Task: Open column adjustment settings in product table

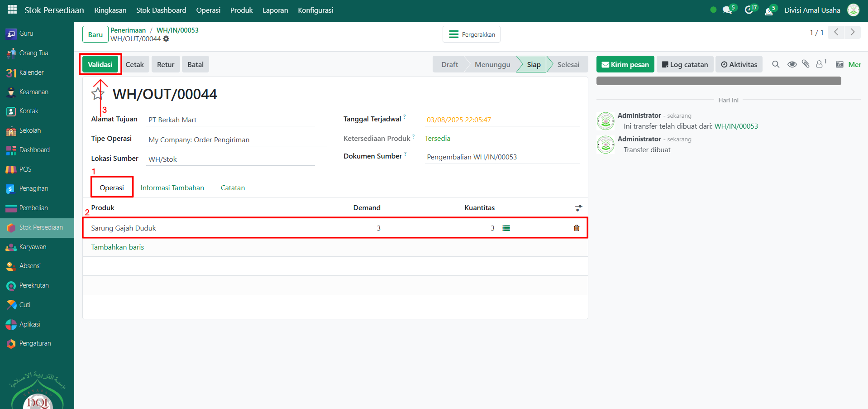Action: (x=578, y=208)
